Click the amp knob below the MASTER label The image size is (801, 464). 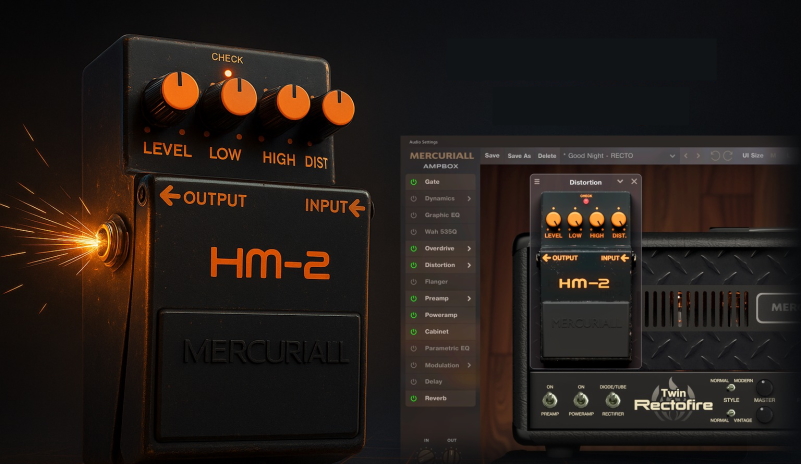(x=764, y=415)
